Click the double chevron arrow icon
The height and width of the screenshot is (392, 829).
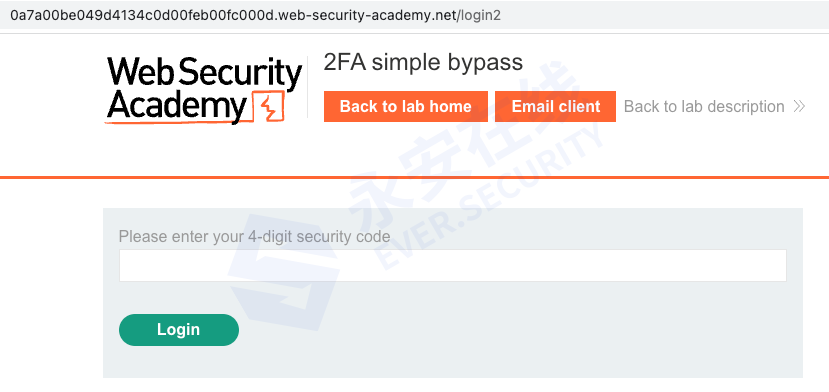799,106
